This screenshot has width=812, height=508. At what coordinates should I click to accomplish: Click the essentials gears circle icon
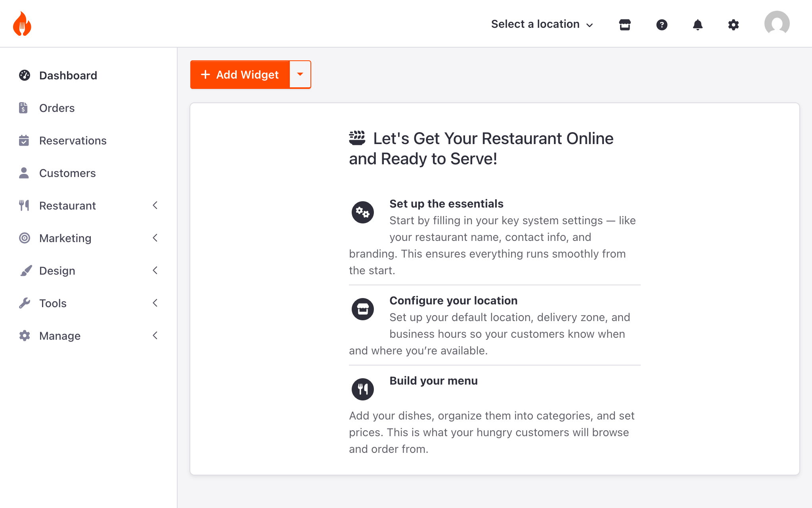[362, 212]
